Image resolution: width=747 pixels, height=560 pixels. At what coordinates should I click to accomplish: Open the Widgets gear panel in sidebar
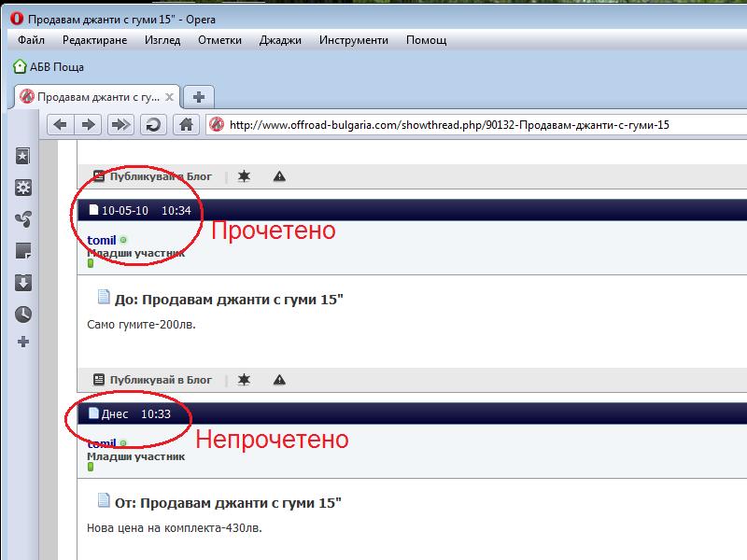click(22, 188)
